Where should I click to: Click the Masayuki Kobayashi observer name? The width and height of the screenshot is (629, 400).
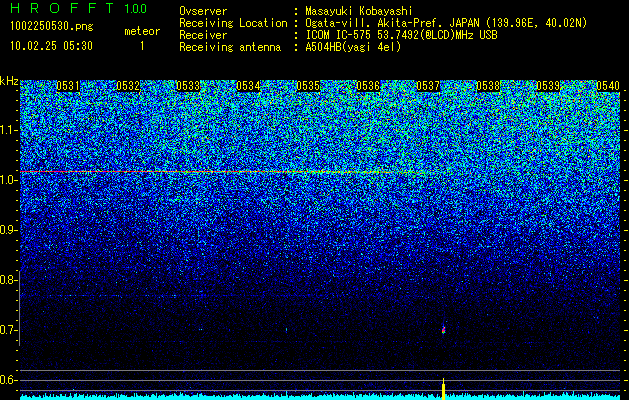(x=359, y=12)
